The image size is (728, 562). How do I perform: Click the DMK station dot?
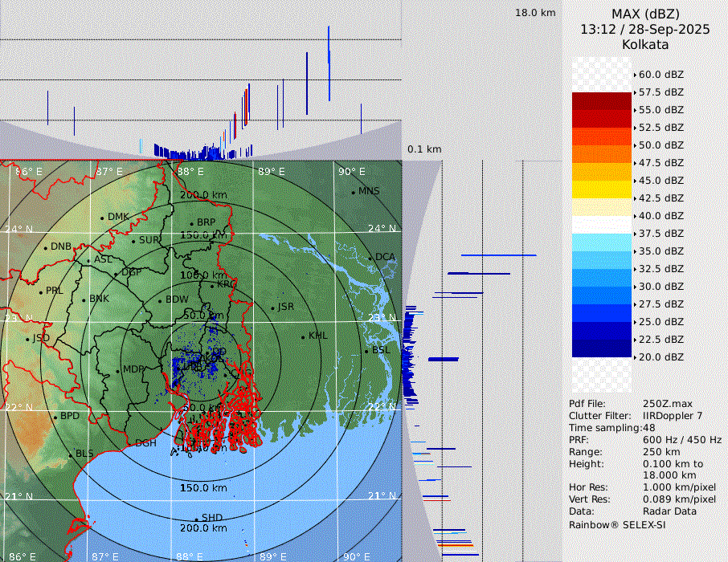[102, 218]
